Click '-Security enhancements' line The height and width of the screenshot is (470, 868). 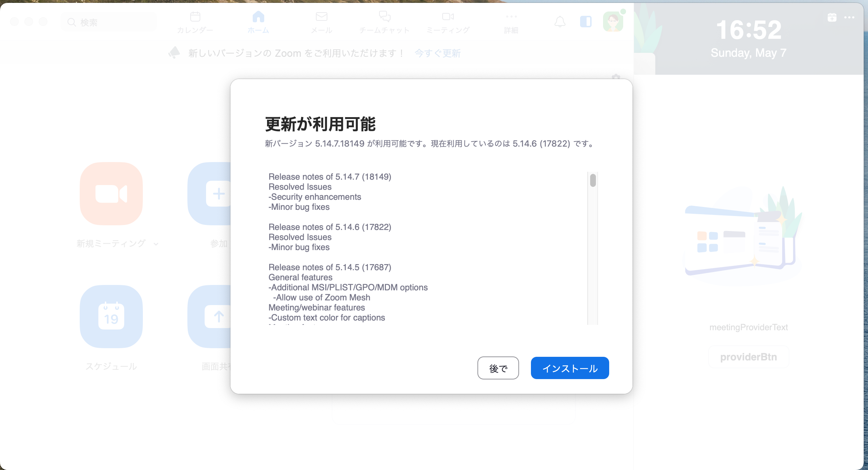tap(314, 197)
